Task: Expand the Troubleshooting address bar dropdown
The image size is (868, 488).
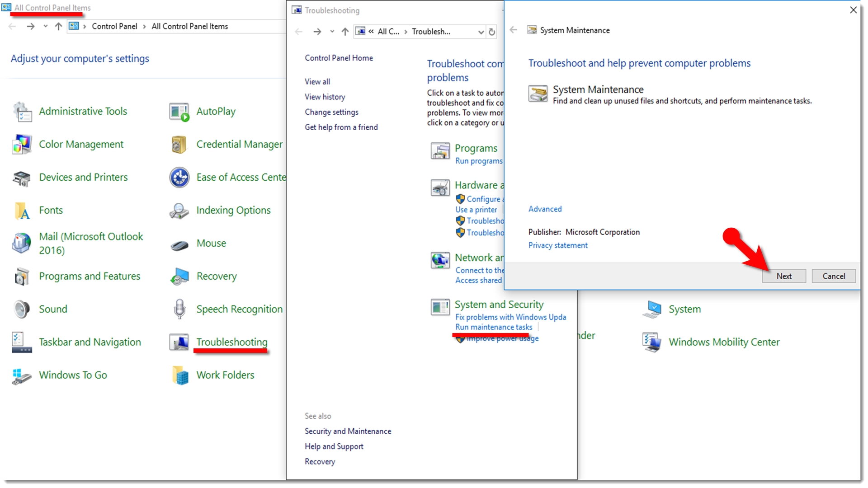Action: pos(481,32)
